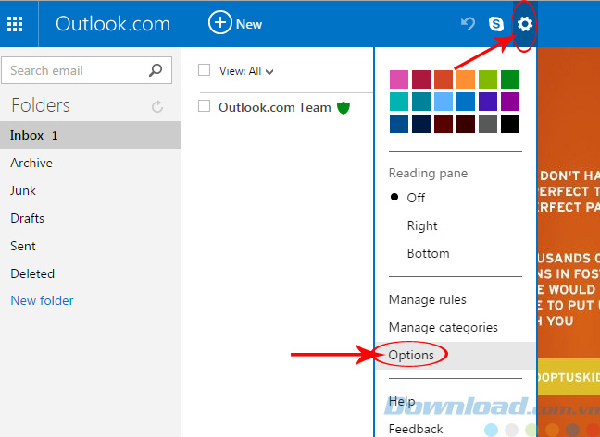Open the Archive folder
The image size is (600, 437).
pos(31,163)
